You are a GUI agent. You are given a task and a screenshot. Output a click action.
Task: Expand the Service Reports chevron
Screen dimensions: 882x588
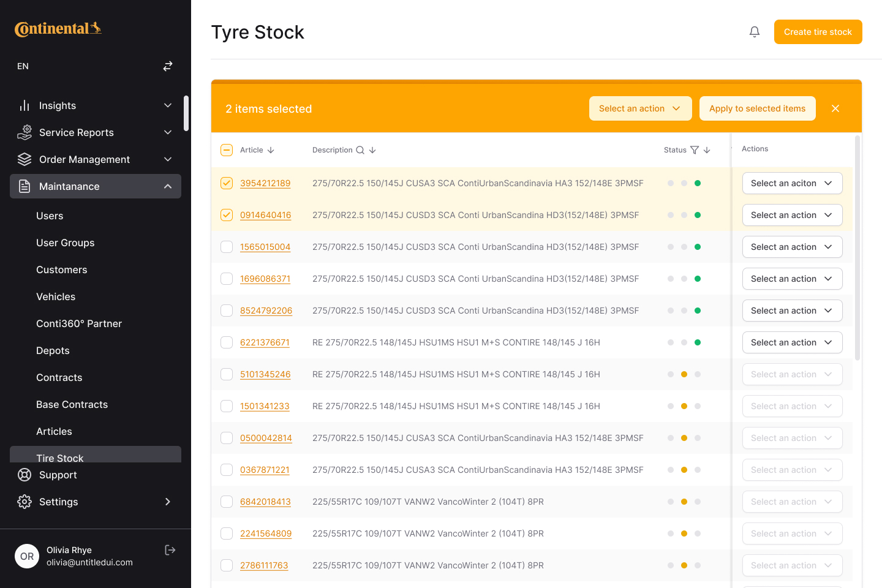point(168,132)
